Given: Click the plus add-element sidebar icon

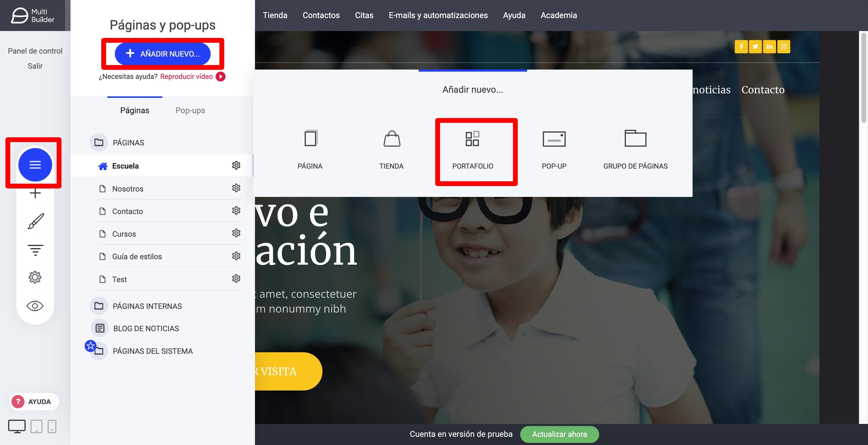Looking at the screenshot, I should point(35,194).
